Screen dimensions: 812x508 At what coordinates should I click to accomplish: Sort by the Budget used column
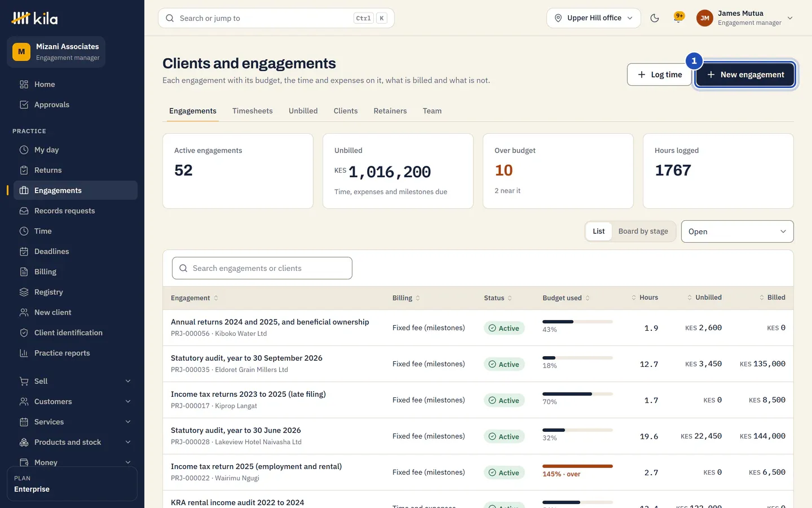point(566,298)
